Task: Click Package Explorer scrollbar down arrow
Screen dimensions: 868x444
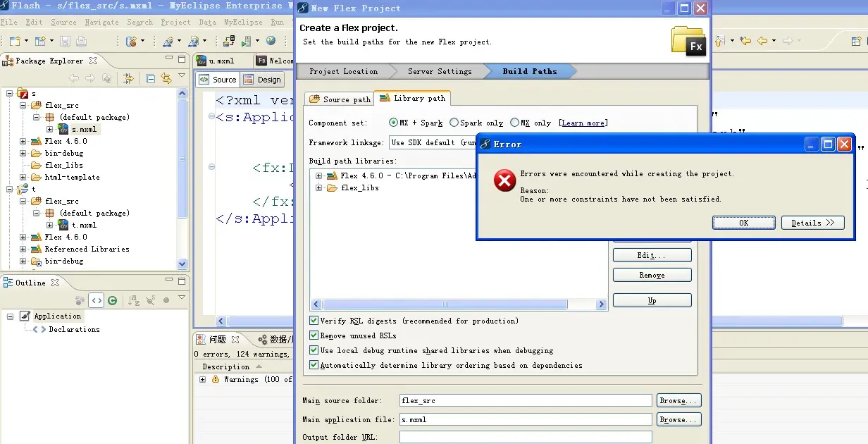Action: pyautogui.click(x=182, y=264)
